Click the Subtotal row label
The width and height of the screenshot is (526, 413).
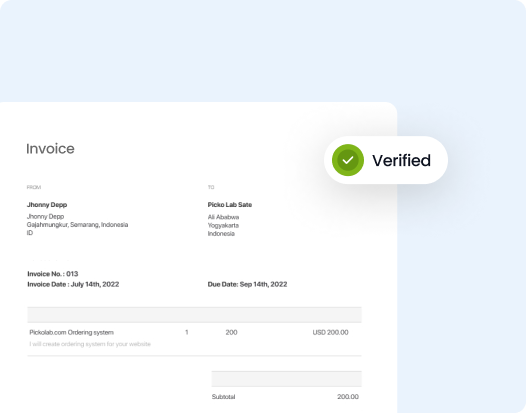click(x=223, y=397)
